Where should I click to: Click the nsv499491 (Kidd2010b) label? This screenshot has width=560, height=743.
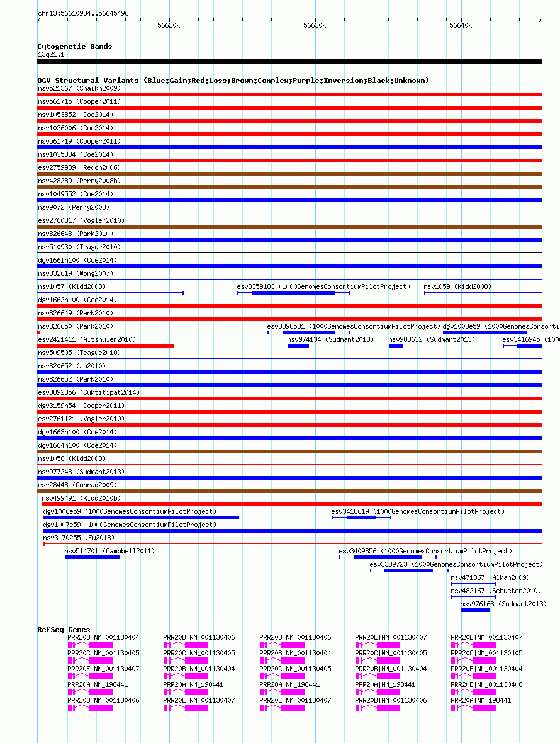(x=81, y=499)
